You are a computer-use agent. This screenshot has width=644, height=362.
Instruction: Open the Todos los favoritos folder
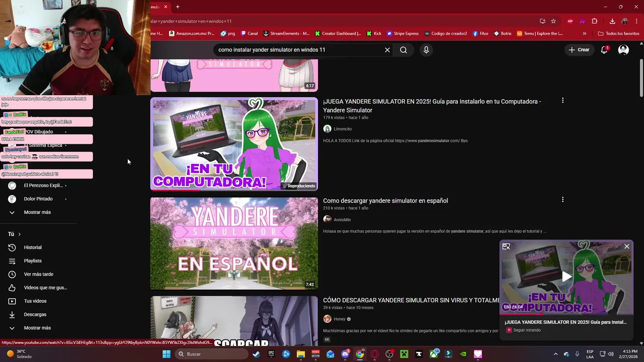click(618, 34)
